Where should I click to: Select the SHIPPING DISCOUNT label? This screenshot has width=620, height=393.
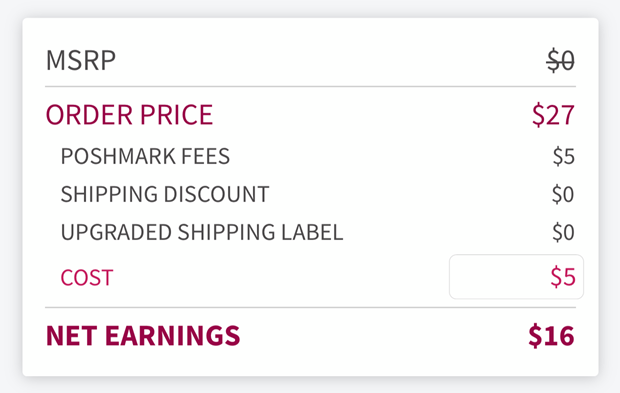[x=165, y=194]
